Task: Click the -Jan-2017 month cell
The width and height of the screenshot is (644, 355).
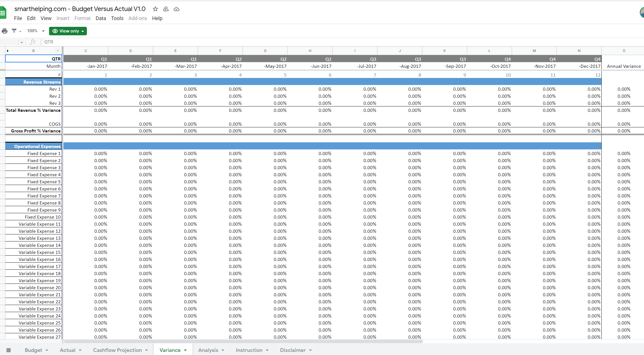Action: click(x=86, y=66)
